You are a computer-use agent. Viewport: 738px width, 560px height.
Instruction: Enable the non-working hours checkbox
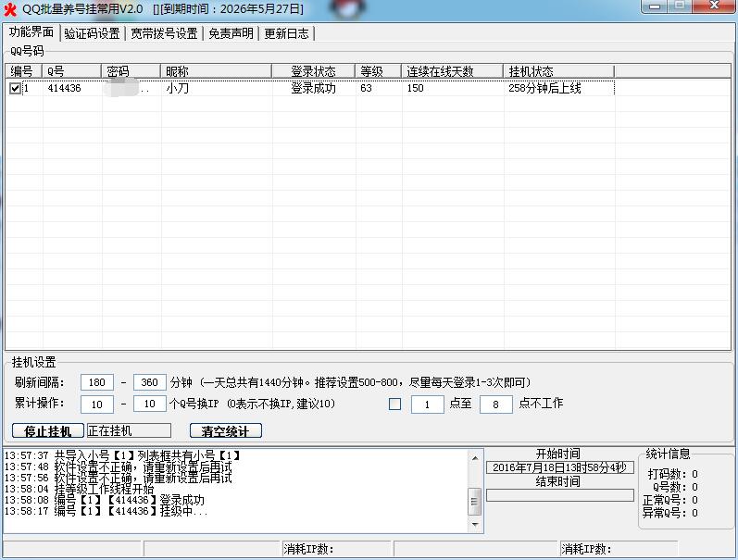pos(394,404)
